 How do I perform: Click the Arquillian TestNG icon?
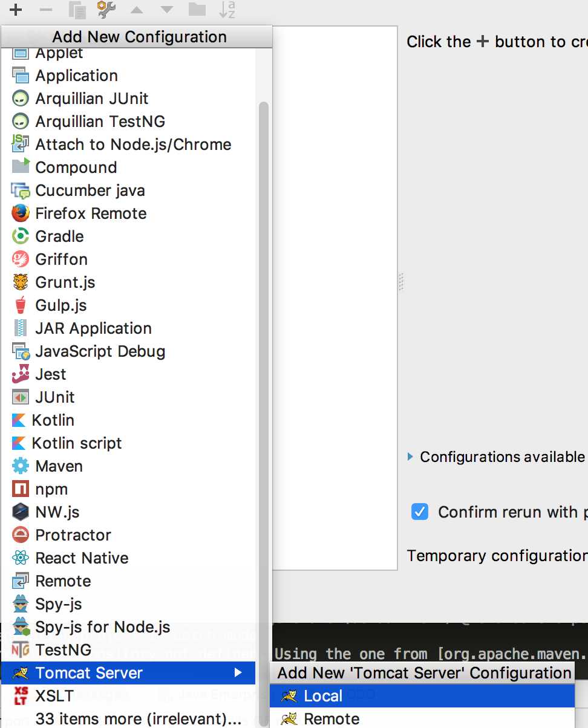pyautogui.click(x=21, y=122)
